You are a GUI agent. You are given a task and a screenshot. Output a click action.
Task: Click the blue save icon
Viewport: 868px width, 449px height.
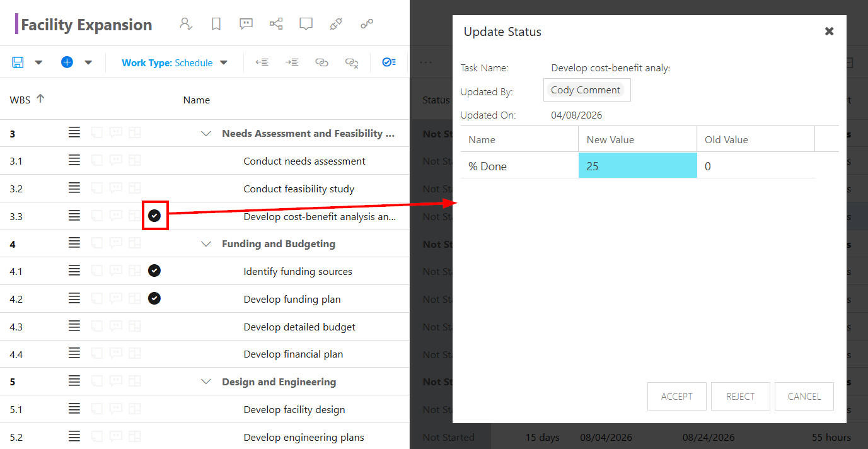point(18,62)
